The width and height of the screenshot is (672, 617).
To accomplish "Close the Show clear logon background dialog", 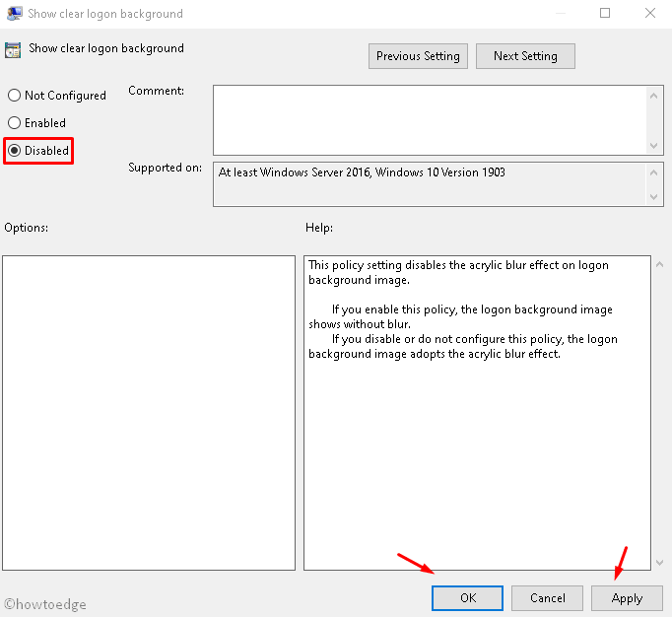I will 649,14.
